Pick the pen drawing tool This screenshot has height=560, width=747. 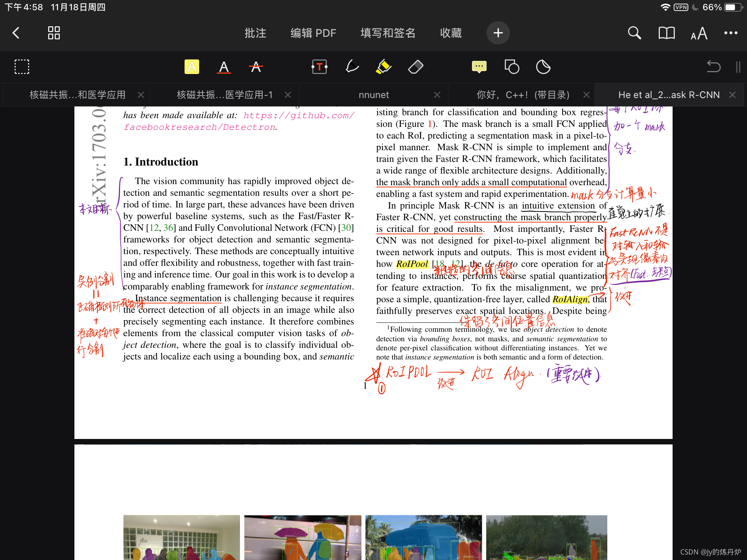(x=352, y=67)
